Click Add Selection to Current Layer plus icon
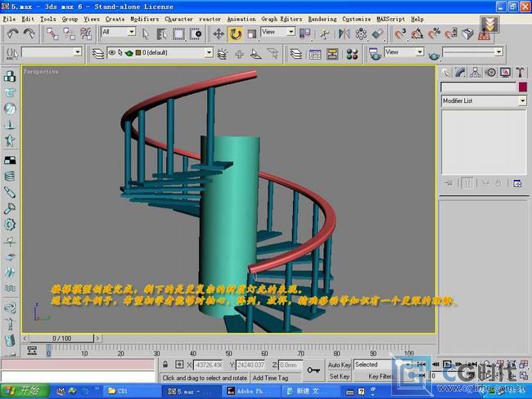This screenshot has height=399, width=532. click(239, 54)
